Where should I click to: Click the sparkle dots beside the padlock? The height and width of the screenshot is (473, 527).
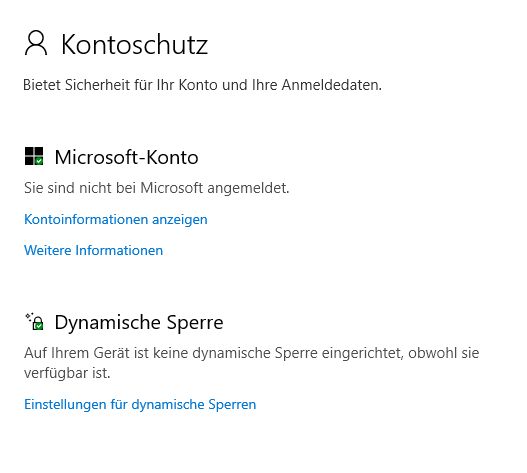[x=29, y=317]
